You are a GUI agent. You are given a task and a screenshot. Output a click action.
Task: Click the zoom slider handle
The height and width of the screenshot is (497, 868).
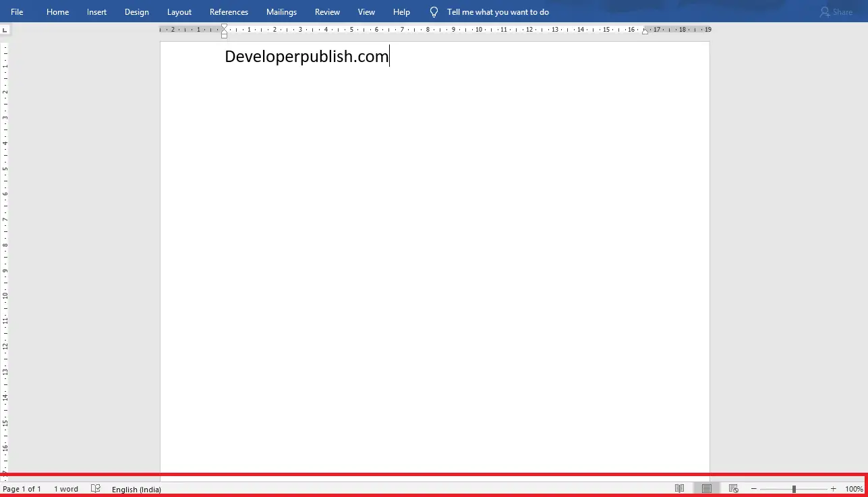(794, 489)
